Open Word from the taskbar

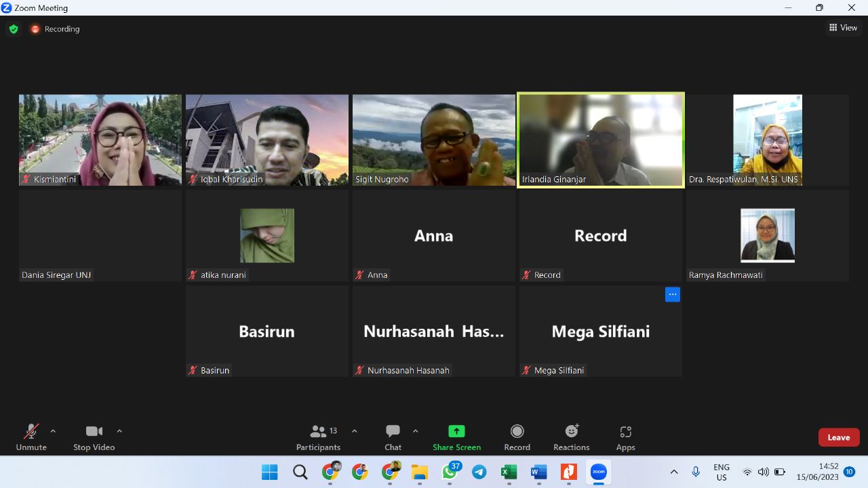pos(539,472)
